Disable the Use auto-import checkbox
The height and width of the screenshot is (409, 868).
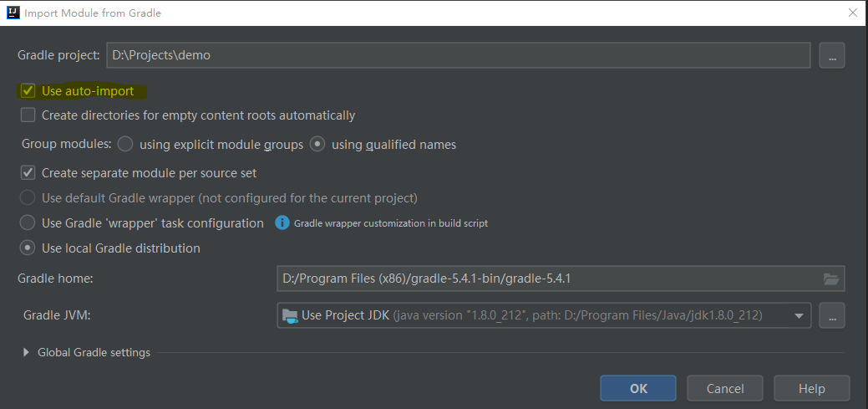point(28,91)
